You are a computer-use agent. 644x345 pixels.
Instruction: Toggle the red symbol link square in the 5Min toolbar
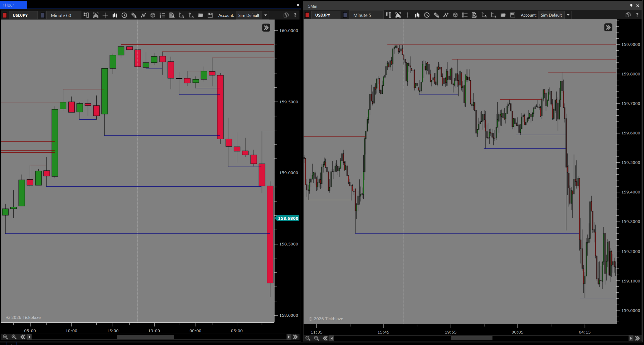[x=307, y=15]
